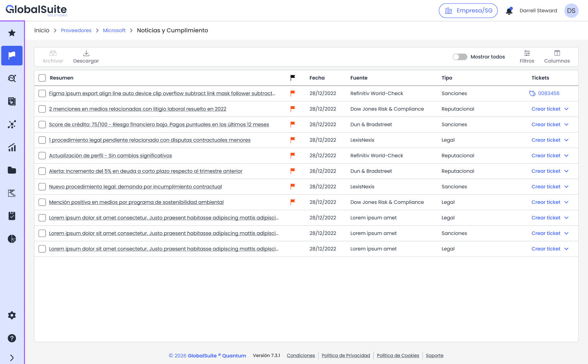Expand ticket chevron for Alerta: Incremento row
This screenshot has width=588, height=364.
point(566,171)
